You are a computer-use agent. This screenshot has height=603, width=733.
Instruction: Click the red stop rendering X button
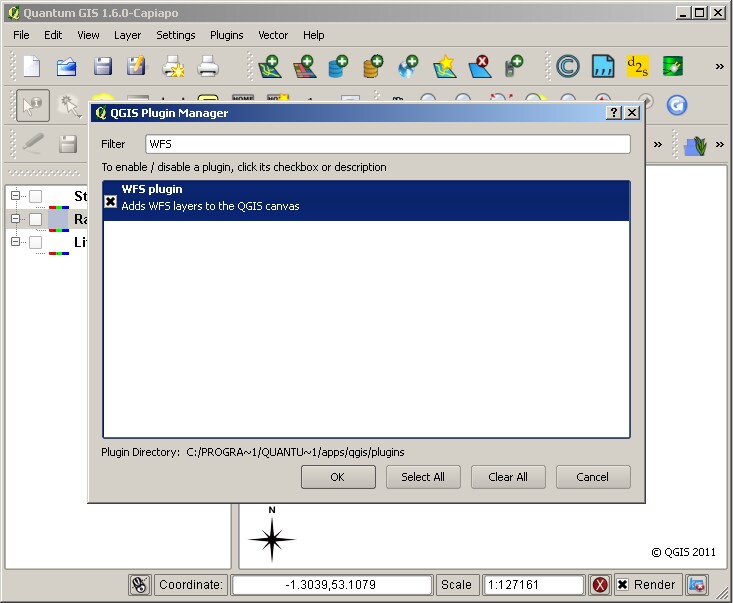[600, 585]
